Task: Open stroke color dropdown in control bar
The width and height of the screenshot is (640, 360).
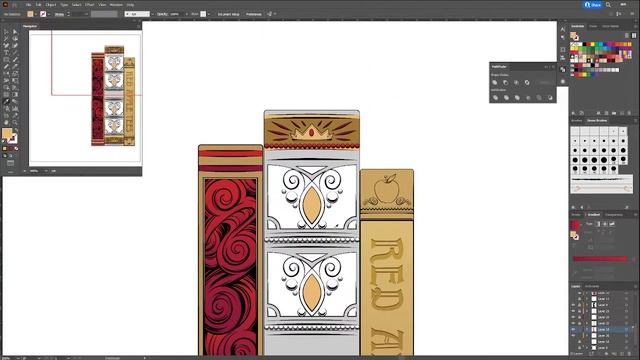Action: (x=49, y=14)
